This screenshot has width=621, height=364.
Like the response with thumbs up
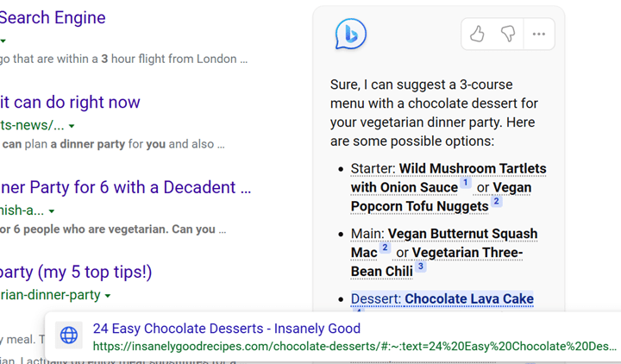(477, 35)
